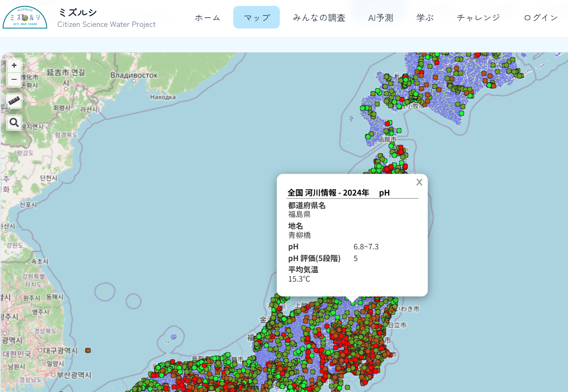Click the ログイン link
This screenshot has width=568, height=392.
[x=541, y=18]
